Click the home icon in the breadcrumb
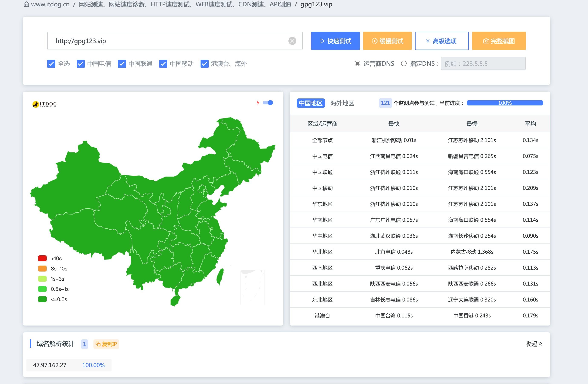 26,4
